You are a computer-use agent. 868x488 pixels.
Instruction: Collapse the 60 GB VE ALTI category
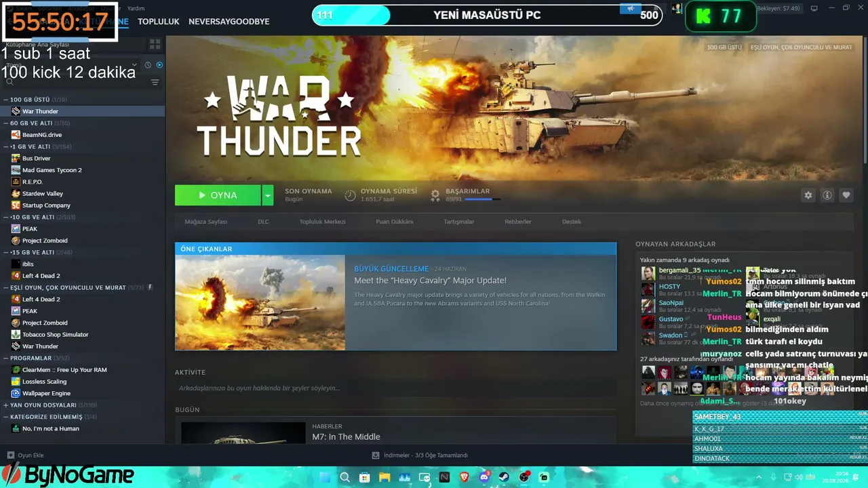(x=5, y=123)
